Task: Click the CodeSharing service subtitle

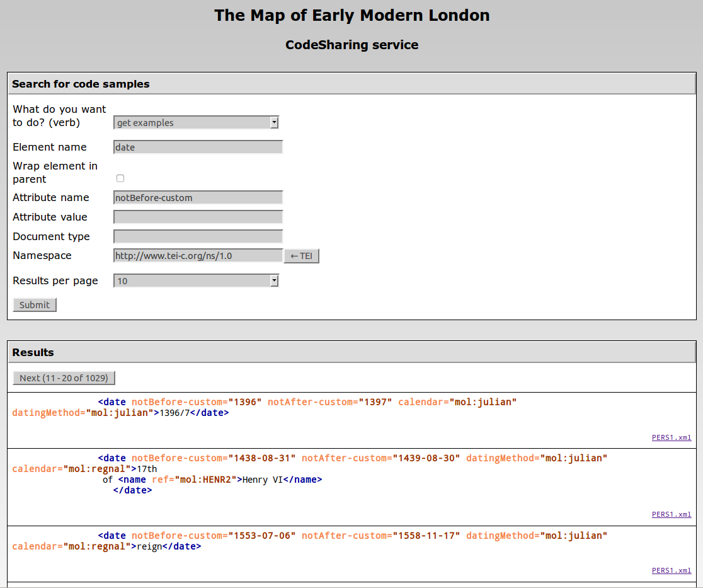Action: point(352,45)
